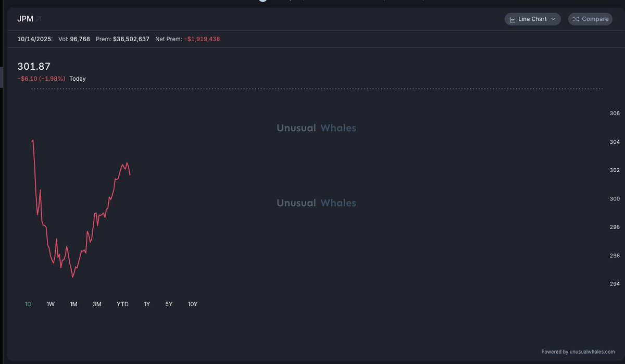Click the Net Prem value -$1,919,438
Image resolution: width=625 pixels, height=364 pixels.
[x=202, y=39]
